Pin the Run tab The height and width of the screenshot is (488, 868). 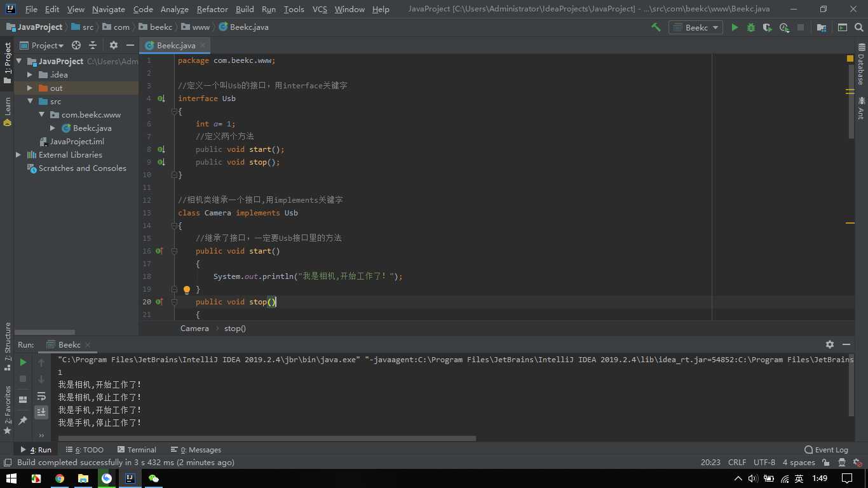23,420
